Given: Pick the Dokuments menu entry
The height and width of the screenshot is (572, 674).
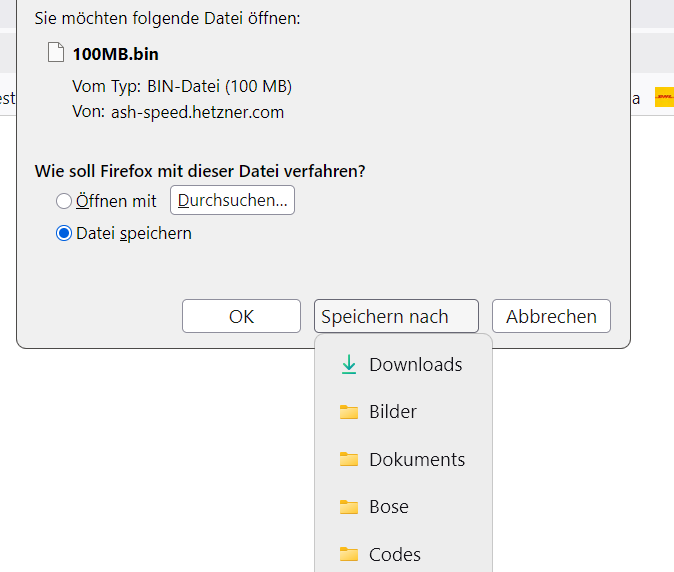Looking at the screenshot, I should click(x=417, y=460).
